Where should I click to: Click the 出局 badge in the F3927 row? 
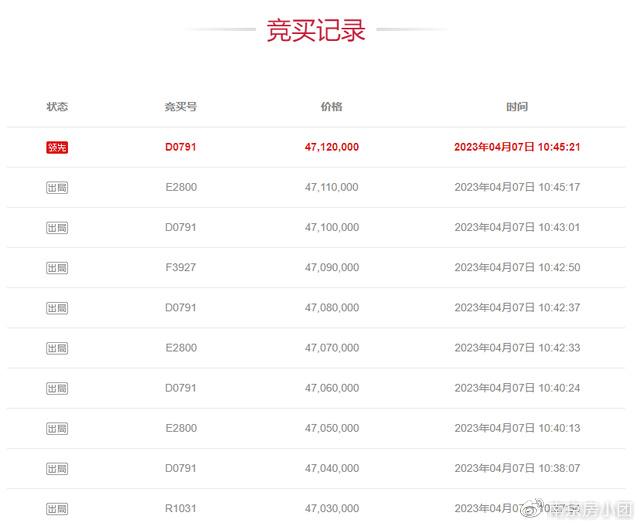coord(57,268)
